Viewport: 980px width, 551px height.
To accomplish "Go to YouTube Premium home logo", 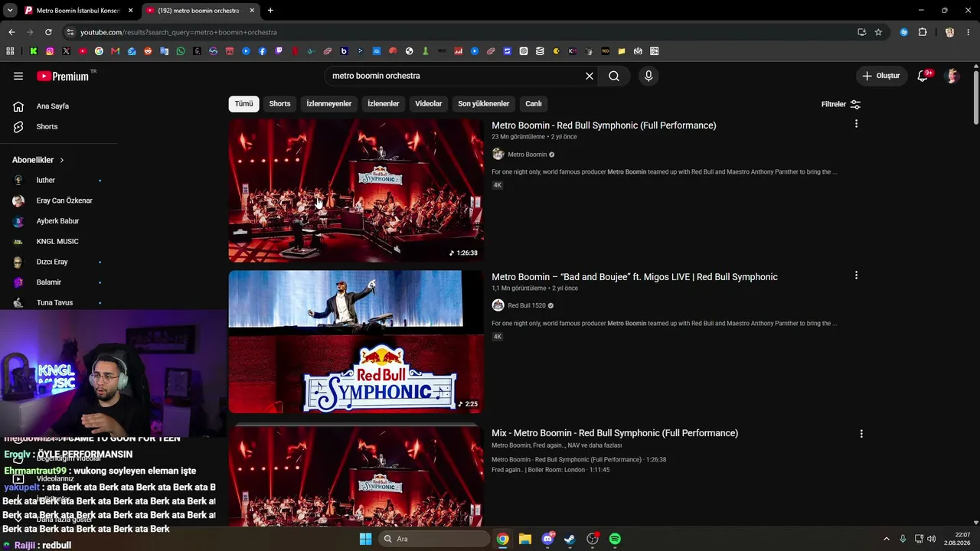I will (x=63, y=76).
